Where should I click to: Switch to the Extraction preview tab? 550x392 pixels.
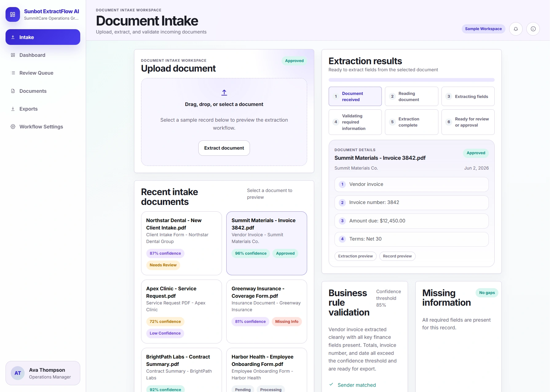(355, 256)
